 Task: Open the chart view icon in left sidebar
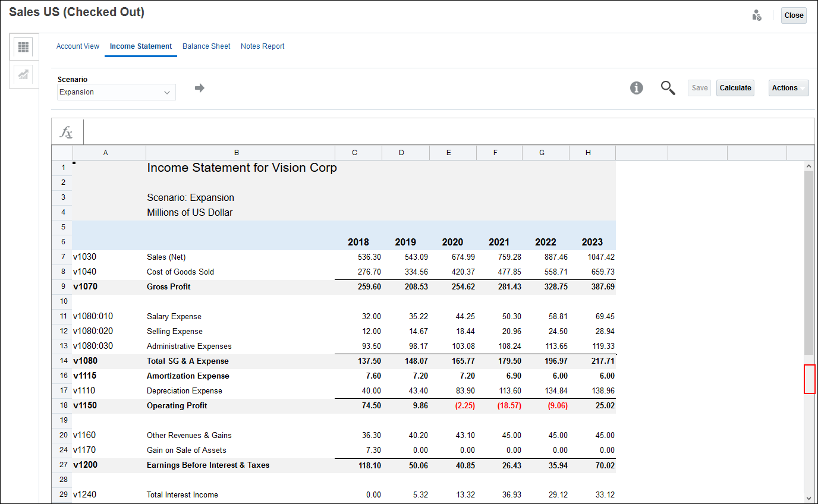pos(24,75)
